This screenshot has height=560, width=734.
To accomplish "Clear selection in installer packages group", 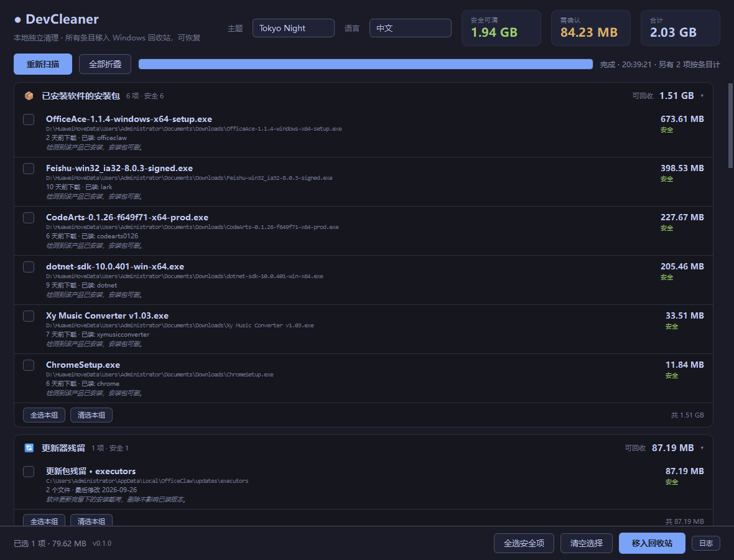I will pyautogui.click(x=91, y=415).
